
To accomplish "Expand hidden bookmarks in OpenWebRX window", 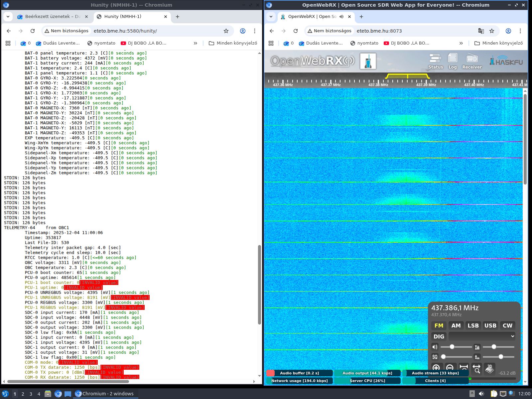I will coord(461,43).
